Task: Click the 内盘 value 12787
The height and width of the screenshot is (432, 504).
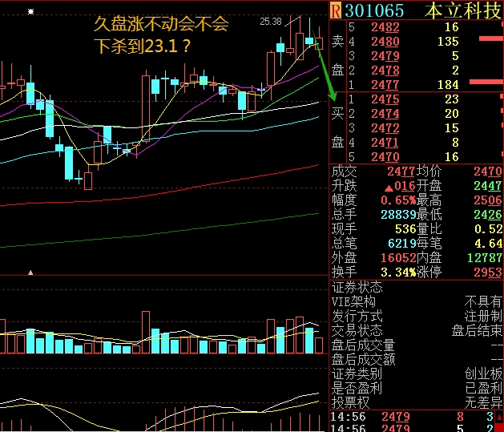Action: 485,258
